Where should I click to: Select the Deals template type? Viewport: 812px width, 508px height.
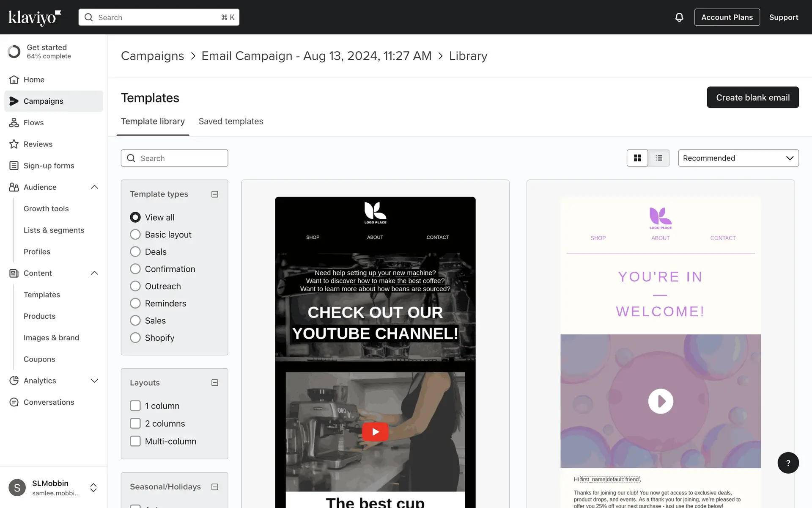tap(135, 252)
